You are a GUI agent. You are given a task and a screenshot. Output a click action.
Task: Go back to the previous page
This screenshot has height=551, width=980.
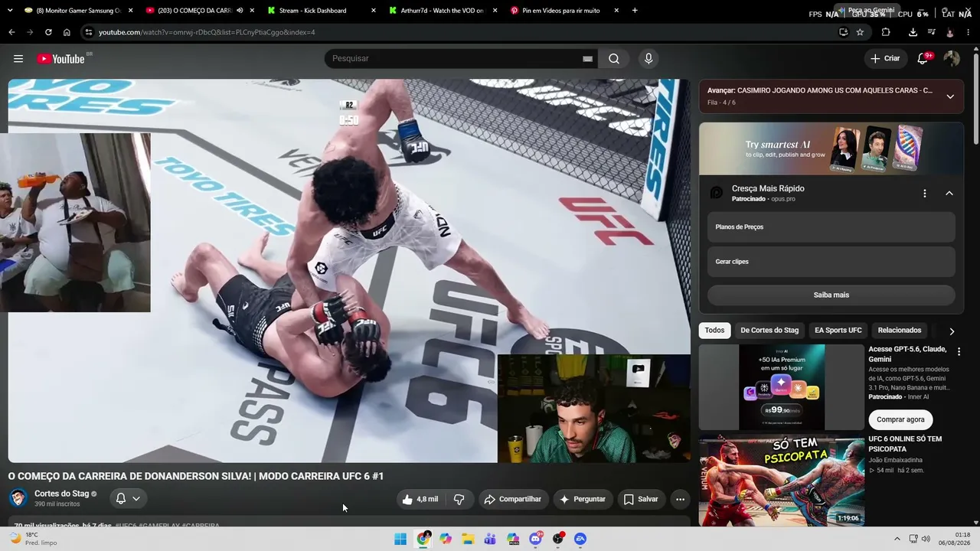coord(11,32)
